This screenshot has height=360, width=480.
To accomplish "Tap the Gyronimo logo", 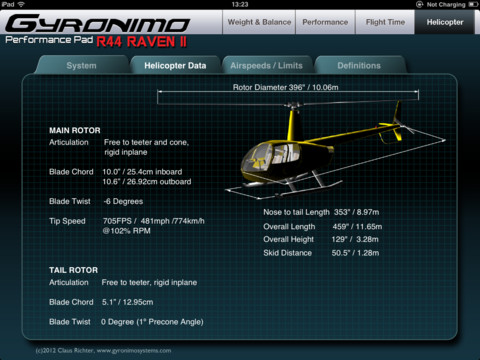I will tap(97, 23).
